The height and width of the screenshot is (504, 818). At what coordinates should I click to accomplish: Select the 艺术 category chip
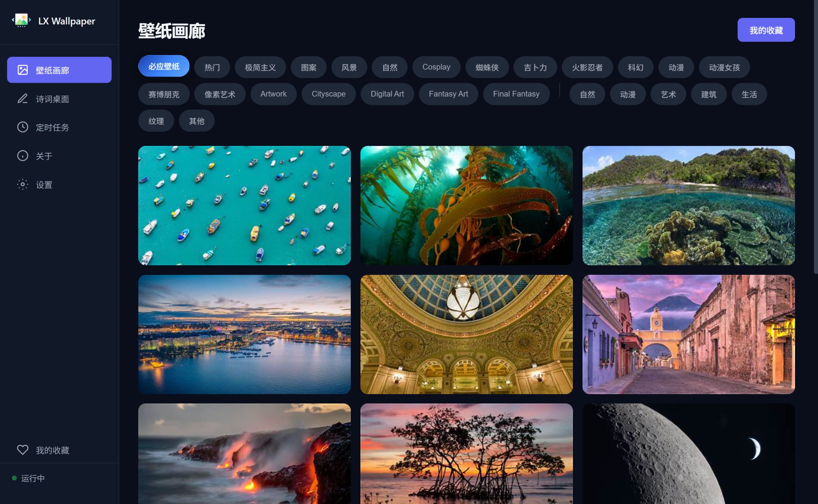pyautogui.click(x=668, y=94)
